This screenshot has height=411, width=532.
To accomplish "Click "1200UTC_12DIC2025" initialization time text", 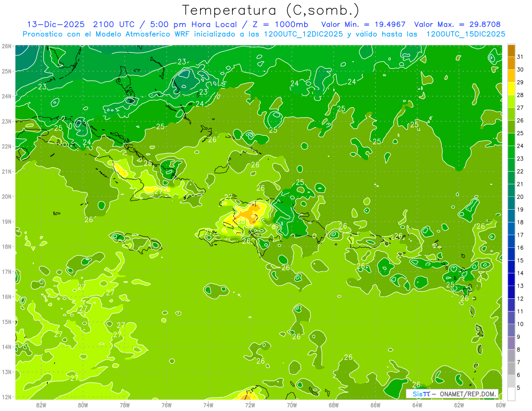I will tap(303, 34).
